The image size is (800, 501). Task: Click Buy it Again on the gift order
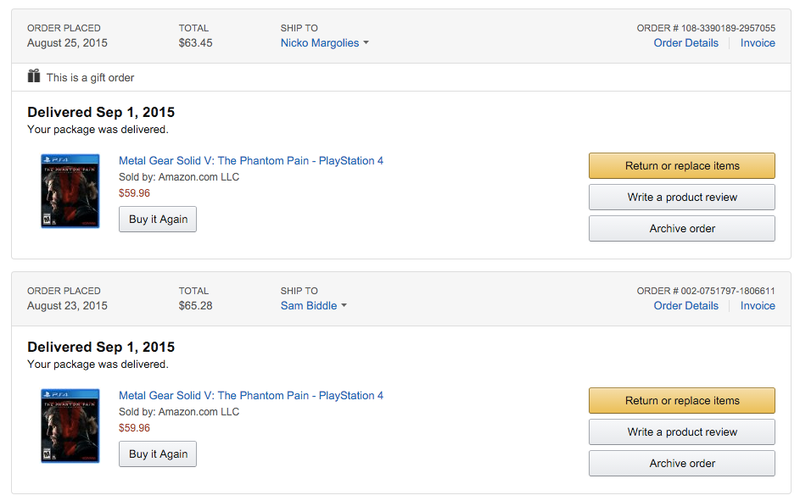tap(158, 219)
